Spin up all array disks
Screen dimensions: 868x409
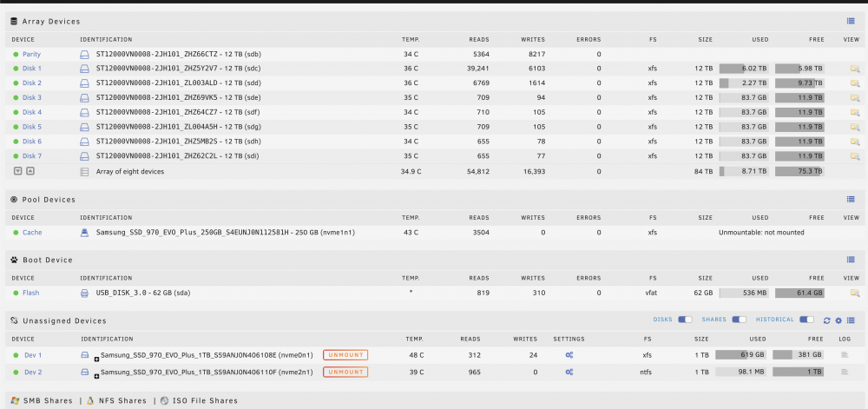pyautogui.click(x=30, y=171)
